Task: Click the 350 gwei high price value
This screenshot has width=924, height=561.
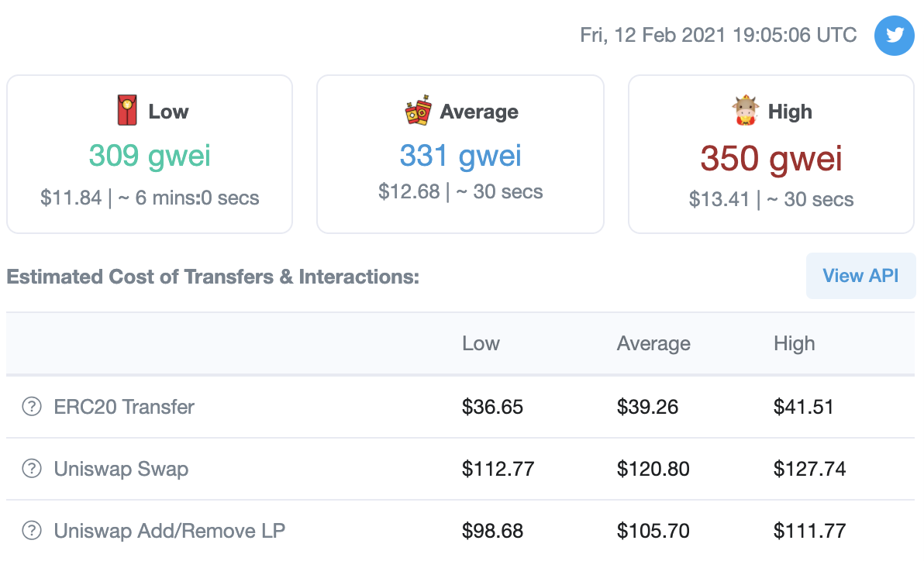Action: click(x=771, y=159)
